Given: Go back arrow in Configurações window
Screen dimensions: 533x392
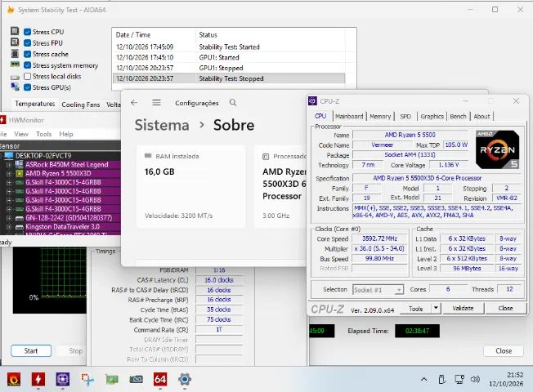Looking at the screenshot, I should (x=134, y=103).
